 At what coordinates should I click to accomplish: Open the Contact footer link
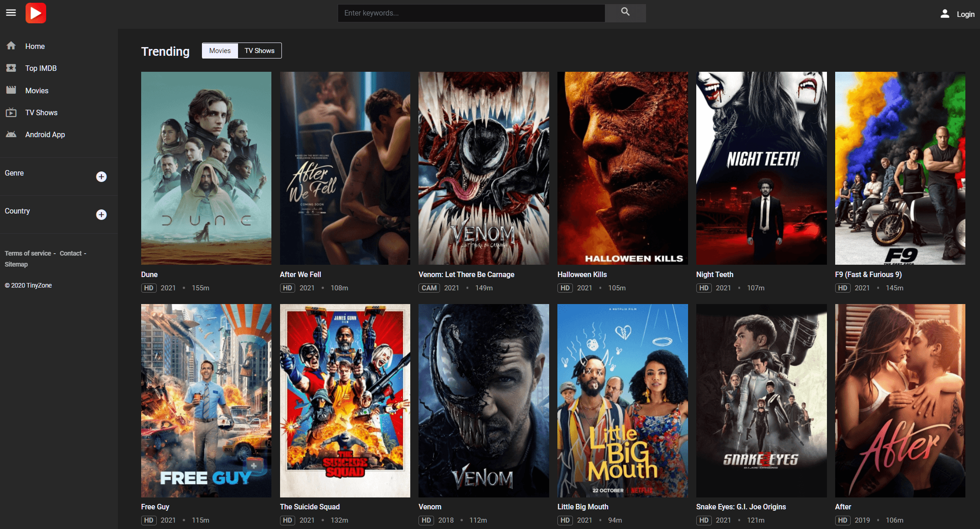(70, 253)
